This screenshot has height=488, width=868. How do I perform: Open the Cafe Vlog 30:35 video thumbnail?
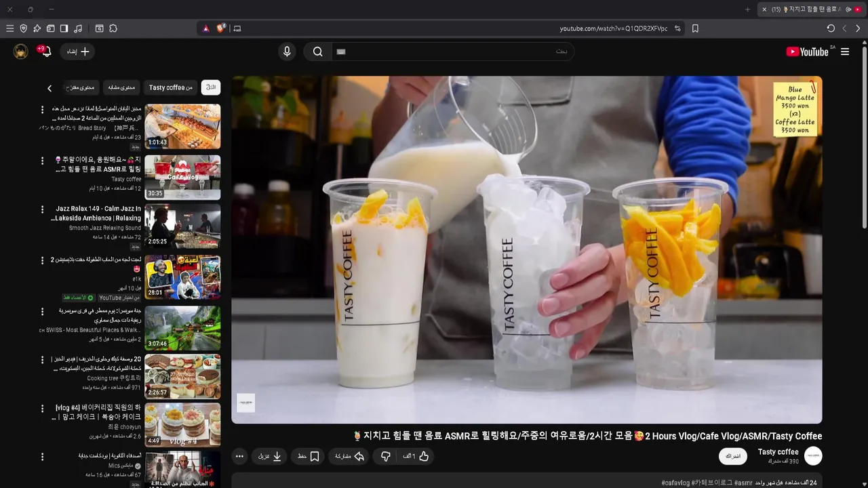point(182,177)
